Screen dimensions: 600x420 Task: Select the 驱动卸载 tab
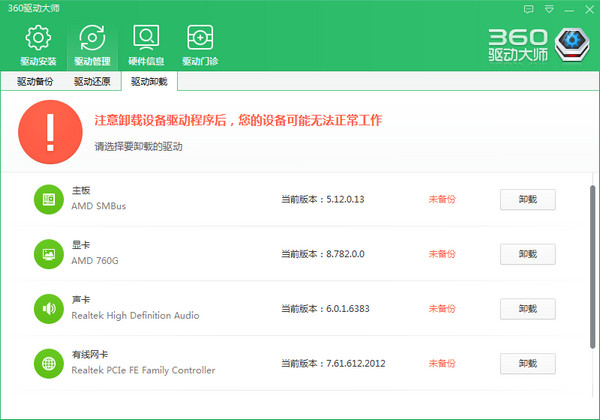149,82
